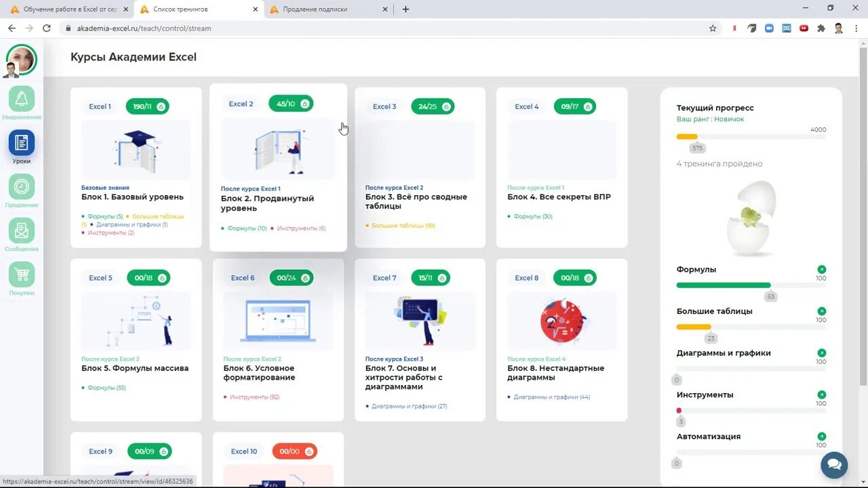The image size is (868, 488).
Task: Click the Excel 4 badge 09/17
Action: point(574,106)
